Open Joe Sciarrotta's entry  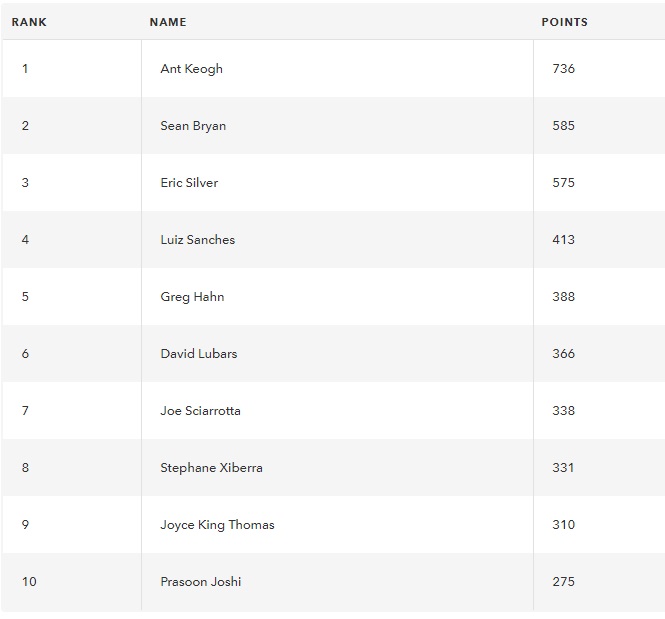point(200,410)
